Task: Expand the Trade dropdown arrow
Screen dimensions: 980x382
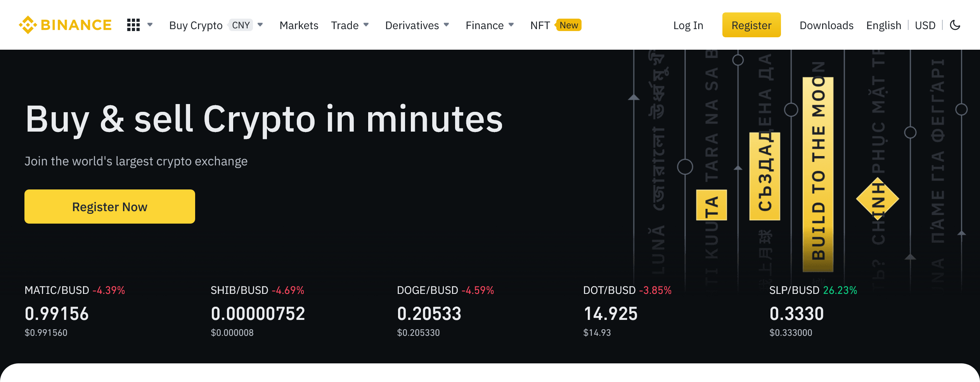Action: tap(366, 25)
